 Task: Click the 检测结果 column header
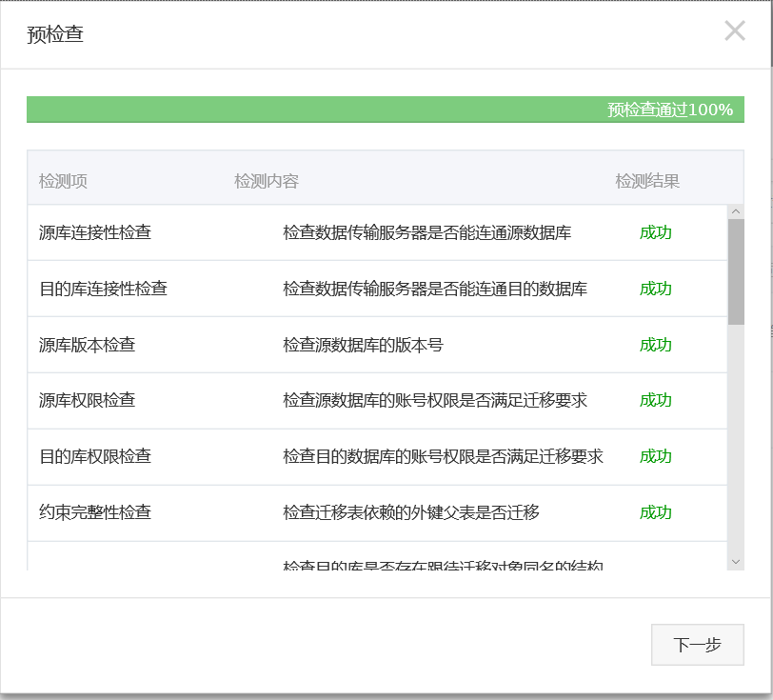point(647,181)
